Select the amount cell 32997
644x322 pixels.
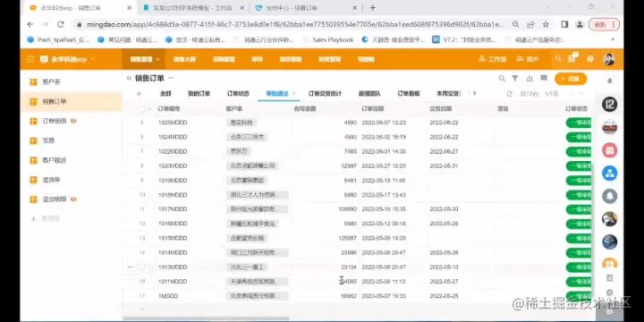(349, 166)
